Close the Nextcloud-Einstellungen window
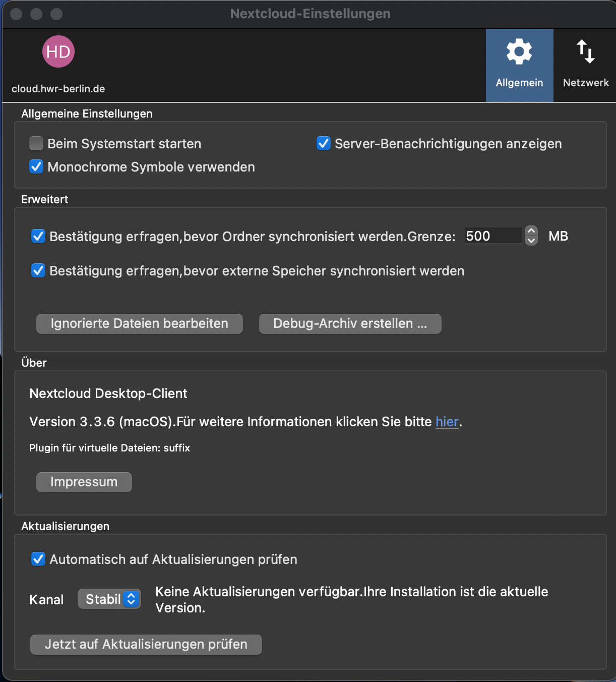 16,14
